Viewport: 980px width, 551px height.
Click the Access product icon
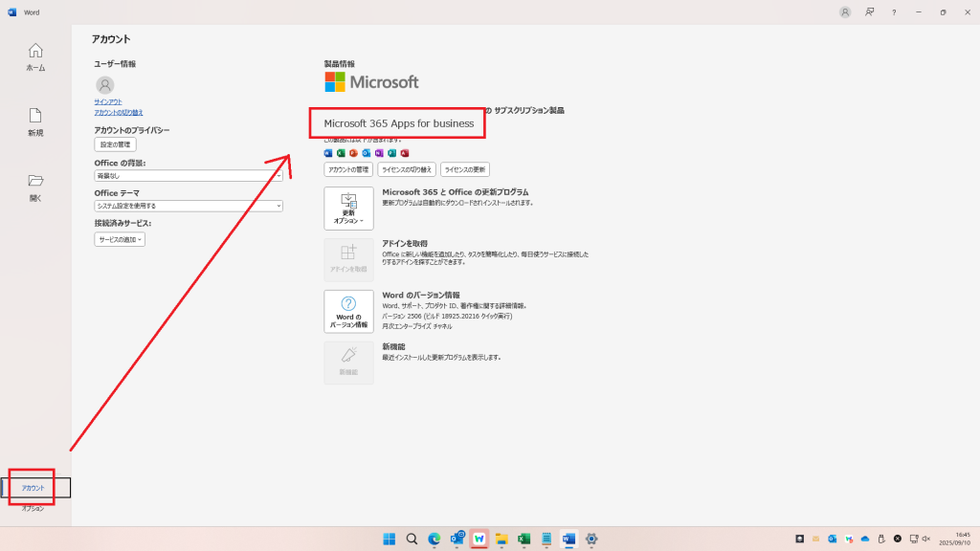coord(405,153)
